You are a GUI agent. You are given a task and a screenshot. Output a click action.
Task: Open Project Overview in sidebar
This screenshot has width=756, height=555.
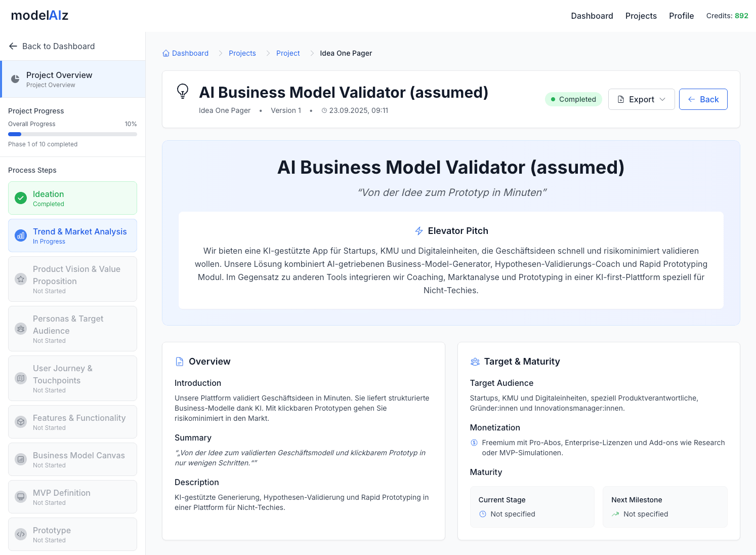pos(72,79)
